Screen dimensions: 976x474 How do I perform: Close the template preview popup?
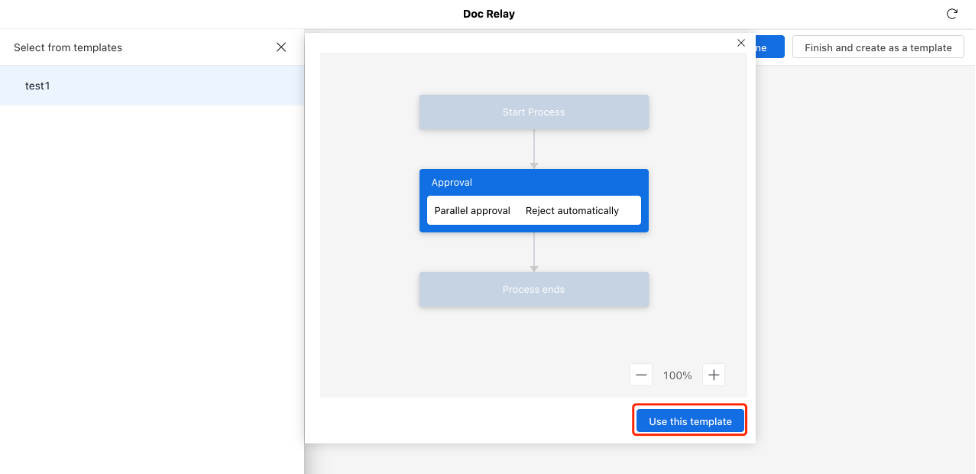tap(741, 43)
